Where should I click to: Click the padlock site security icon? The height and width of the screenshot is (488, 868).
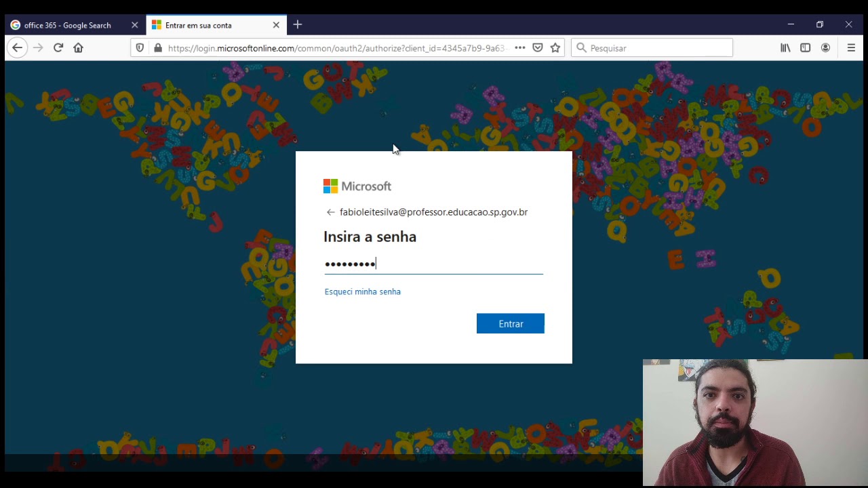click(158, 48)
